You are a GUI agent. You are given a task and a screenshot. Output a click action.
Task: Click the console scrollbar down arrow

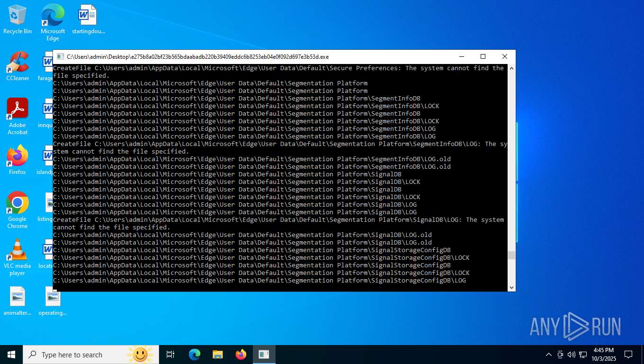click(x=511, y=287)
